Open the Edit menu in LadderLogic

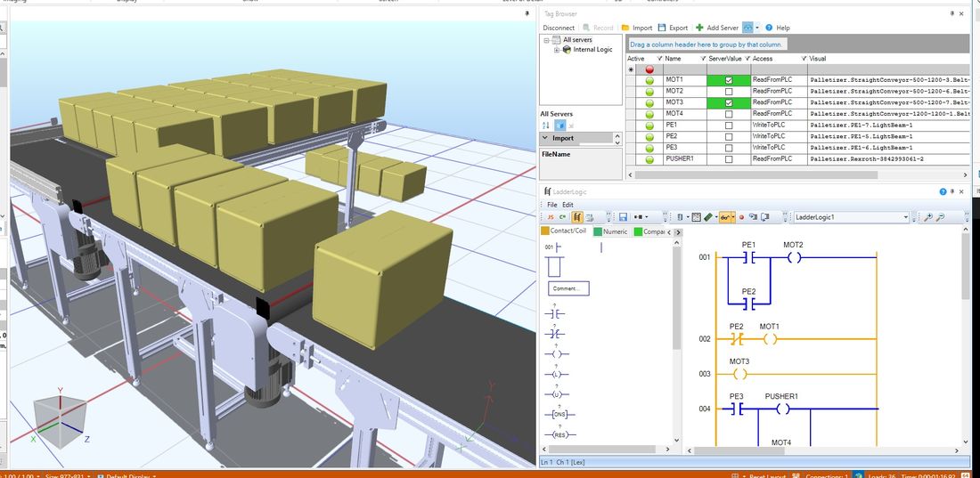[x=568, y=205]
